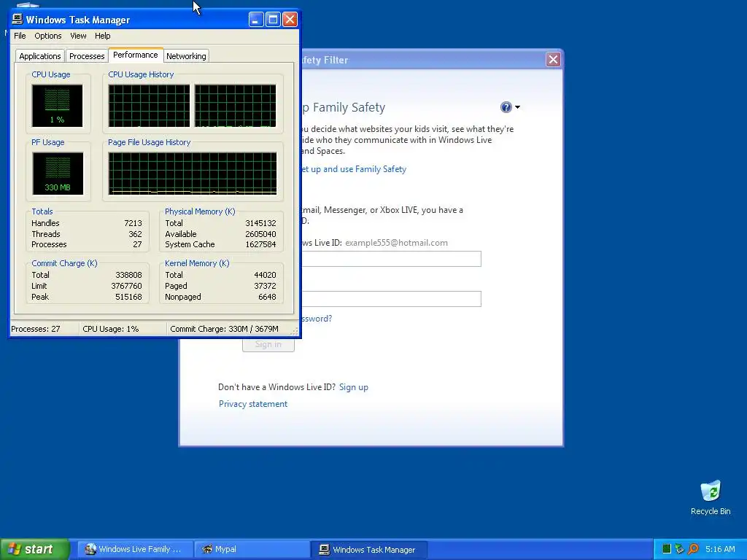The height and width of the screenshot is (560, 747).
Task: Click the PF Usage gauge showing 330 MB
Action: pyautogui.click(x=58, y=174)
